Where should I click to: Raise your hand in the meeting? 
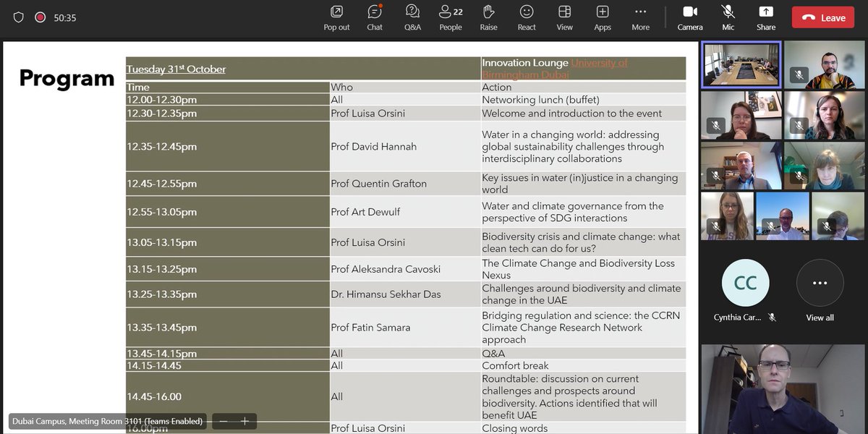[488, 18]
